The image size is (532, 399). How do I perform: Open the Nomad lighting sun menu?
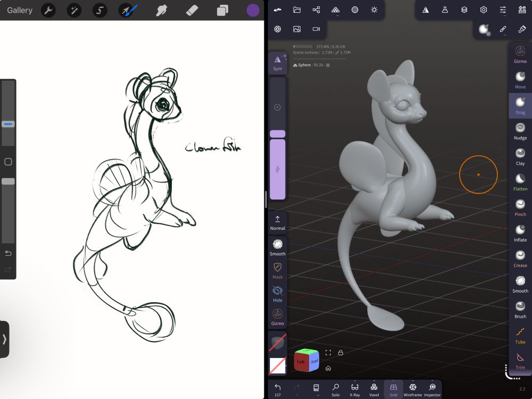point(374,10)
